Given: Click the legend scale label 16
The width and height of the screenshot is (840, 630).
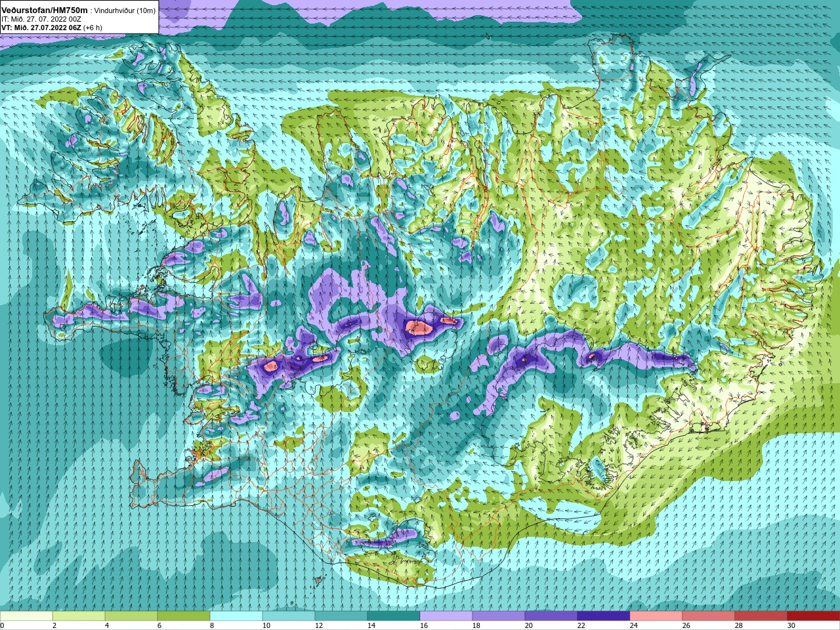Looking at the screenshot, I should 423,625.
